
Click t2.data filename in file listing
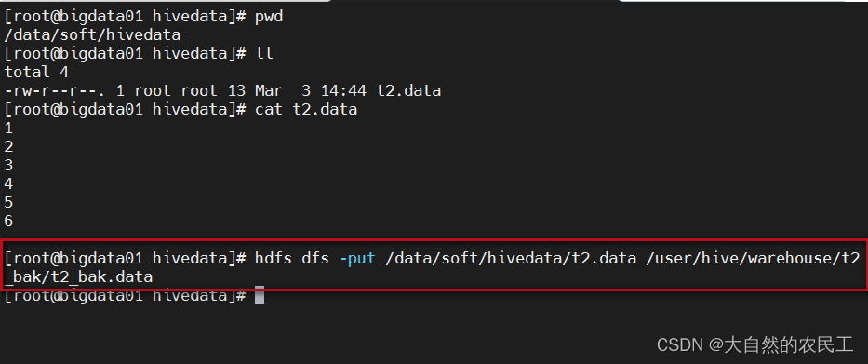coord(409,91)
